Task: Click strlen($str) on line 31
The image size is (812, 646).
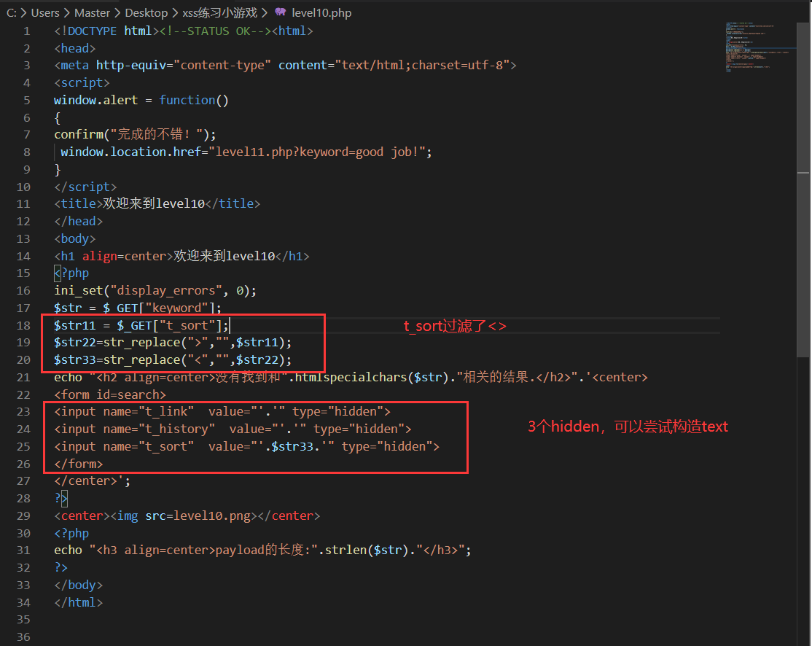Action: (367, 550)
